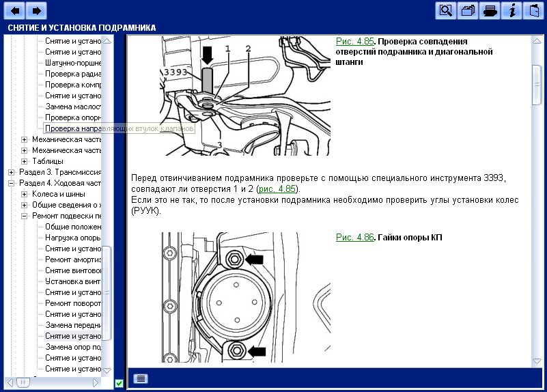Click the print icon in toolbar

click(x=490, y=10)
